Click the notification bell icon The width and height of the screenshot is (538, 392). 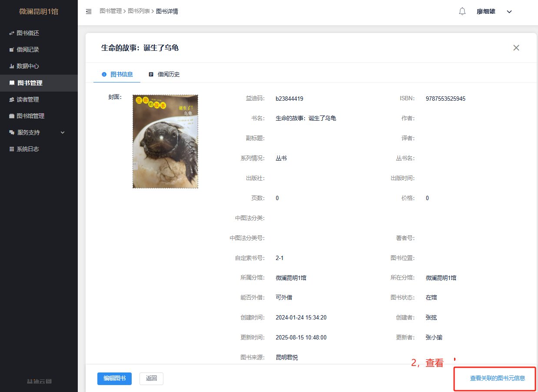462,11
